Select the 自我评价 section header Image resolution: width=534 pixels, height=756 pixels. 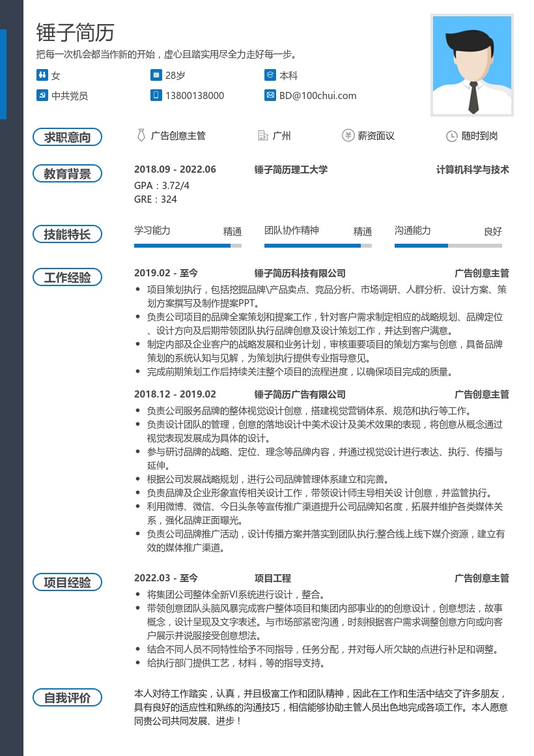click(x=67, y=697)
